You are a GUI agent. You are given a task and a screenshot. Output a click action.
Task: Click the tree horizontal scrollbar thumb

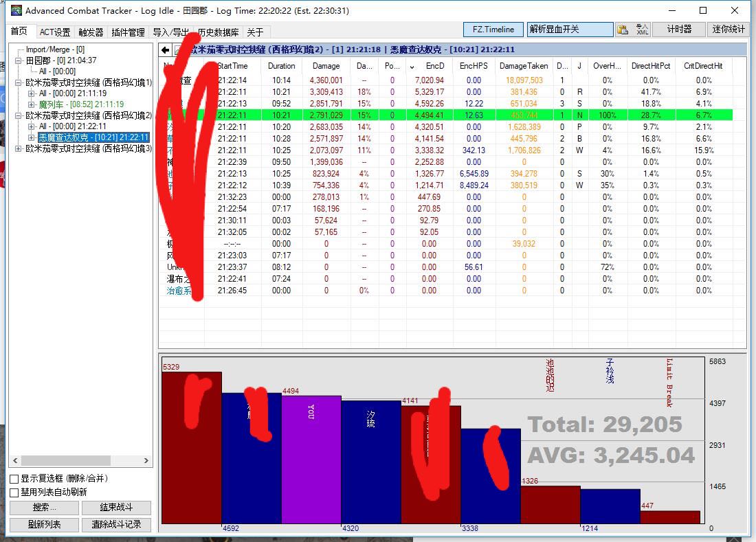pos(65,460)
